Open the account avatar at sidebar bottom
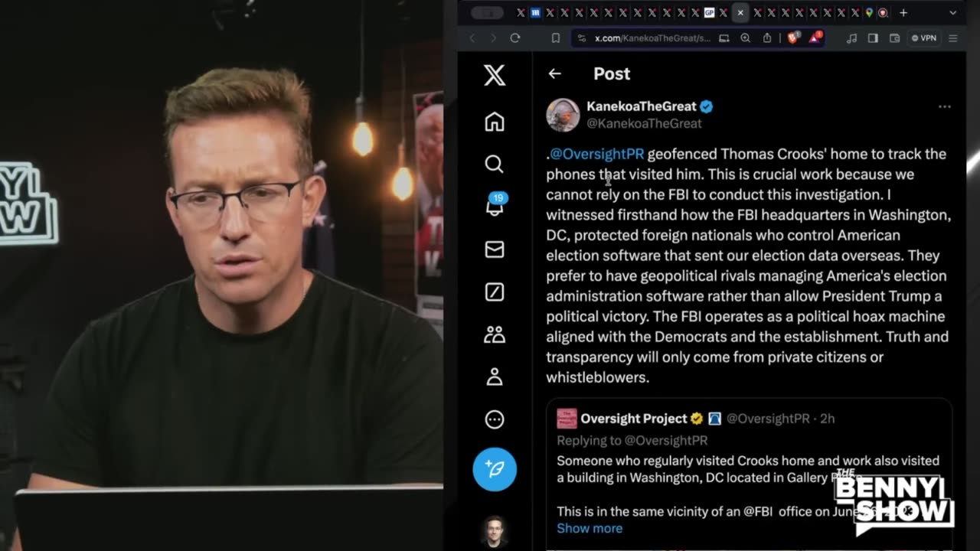The width and height of the screenshot is (980, 551). coord(495,532)
